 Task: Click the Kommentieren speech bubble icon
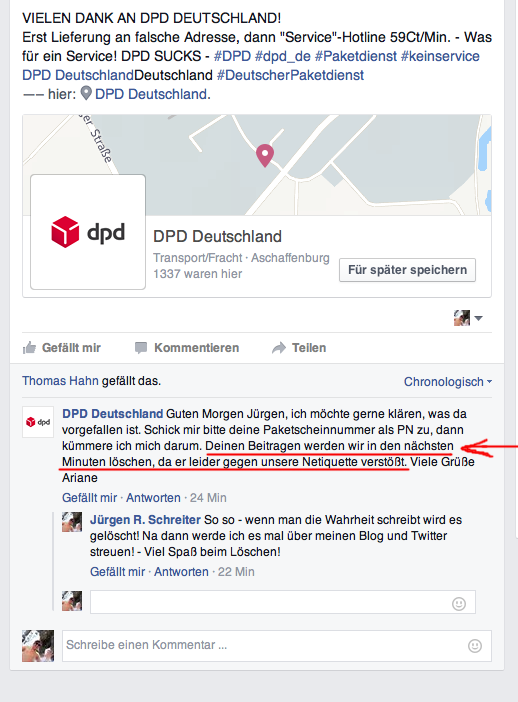point(141,348)
